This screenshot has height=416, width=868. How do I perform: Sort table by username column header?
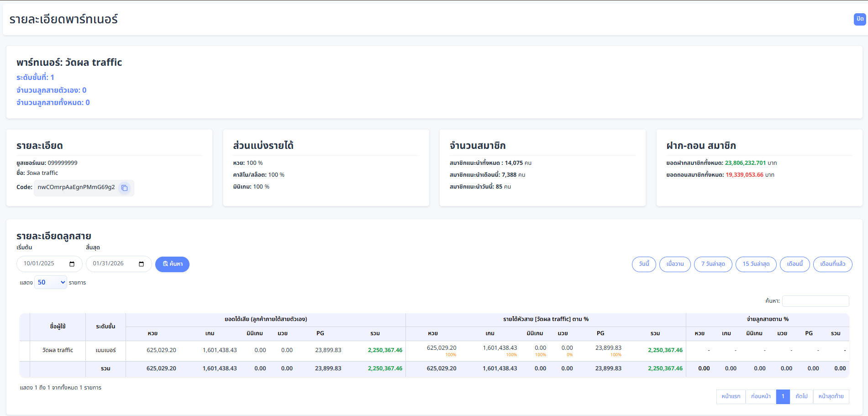(58, 326)
